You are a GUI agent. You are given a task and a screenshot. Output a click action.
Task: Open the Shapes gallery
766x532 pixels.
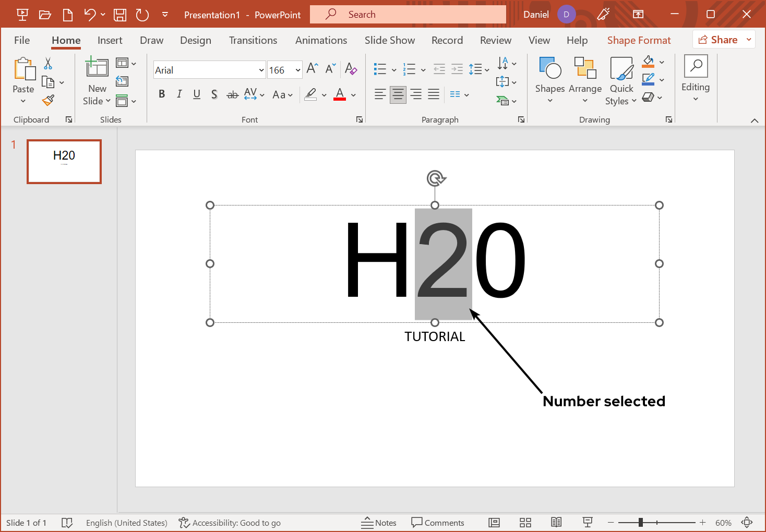tap(549, 81)
